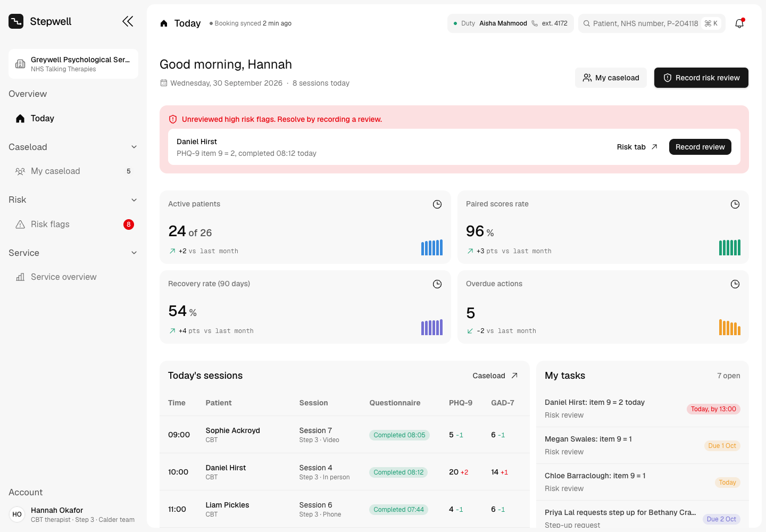
Task: Open Daniel Hirst 10:00 session row
Action: (345, 472)
